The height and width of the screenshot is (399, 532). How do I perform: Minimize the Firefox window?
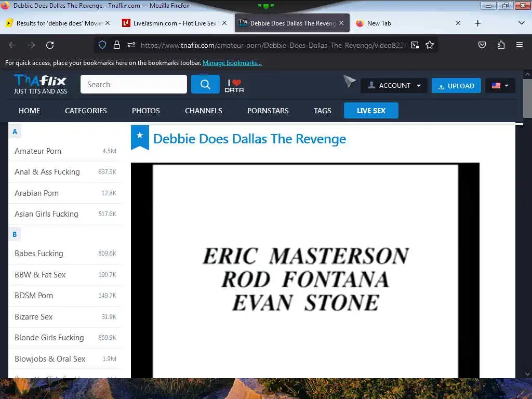click(x=488, y=5)
